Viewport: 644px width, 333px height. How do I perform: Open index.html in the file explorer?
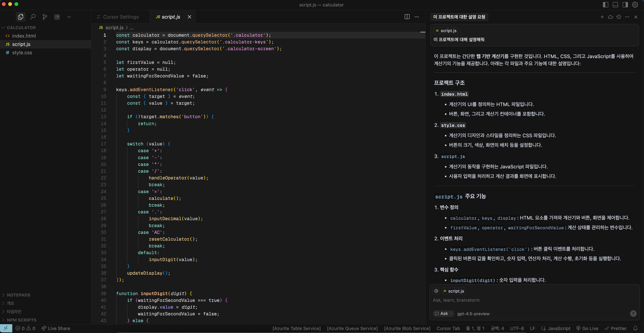(x=24, y=36)
